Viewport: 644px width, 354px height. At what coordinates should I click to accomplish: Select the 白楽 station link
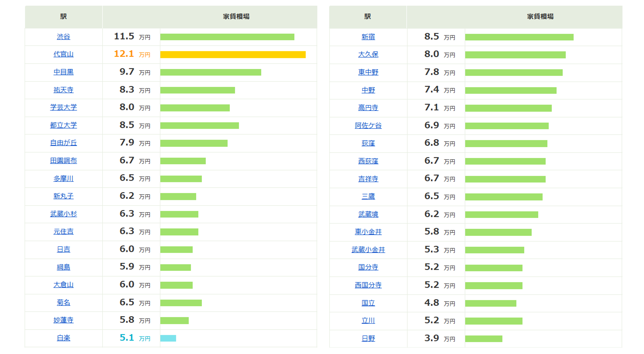(x=64, y=338)
